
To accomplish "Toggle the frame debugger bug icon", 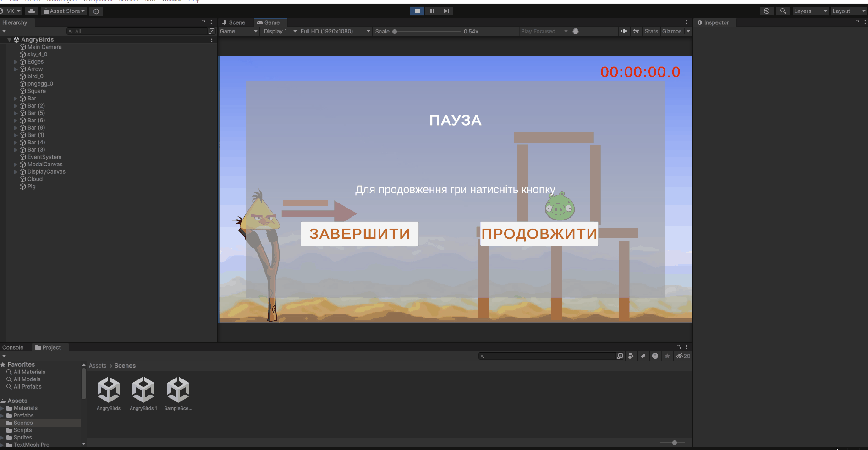I will [576, 31].
